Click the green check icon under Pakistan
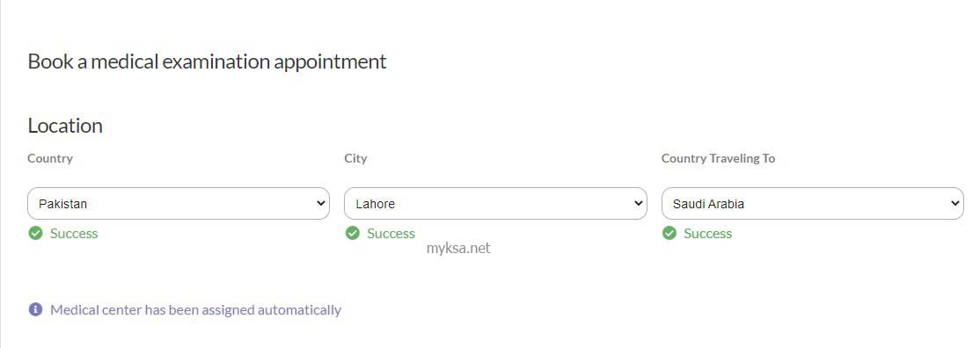The image size is (980, 348). click(x=35, y=233)
